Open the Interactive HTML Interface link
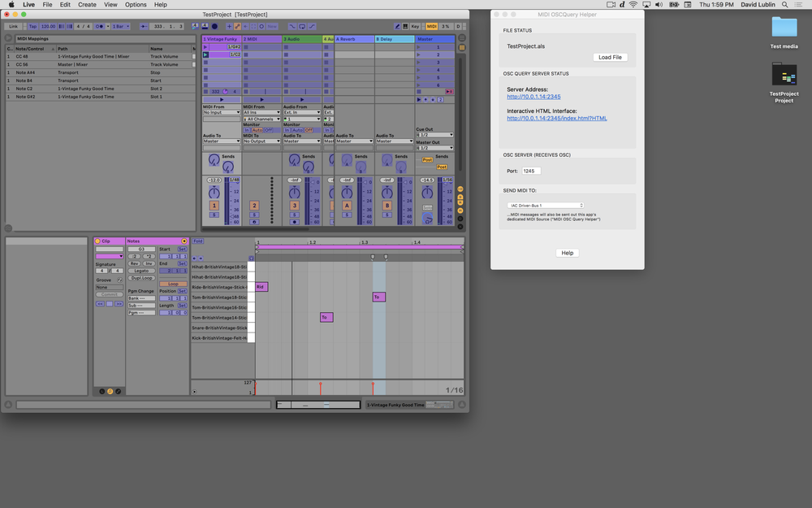This screenshot has width=812, height=508. click(x=557, y=118)
